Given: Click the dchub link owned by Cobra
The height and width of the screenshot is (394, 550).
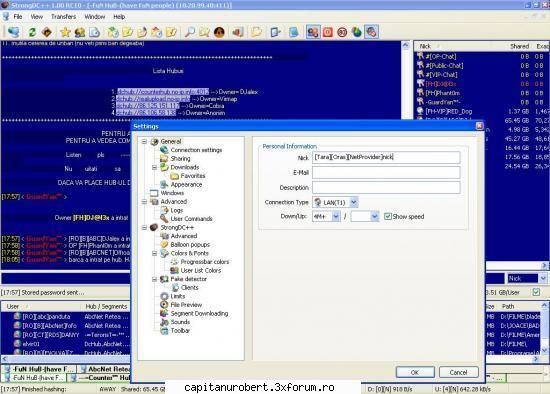Looking at the screenshot, I should [x=148, y=106].
